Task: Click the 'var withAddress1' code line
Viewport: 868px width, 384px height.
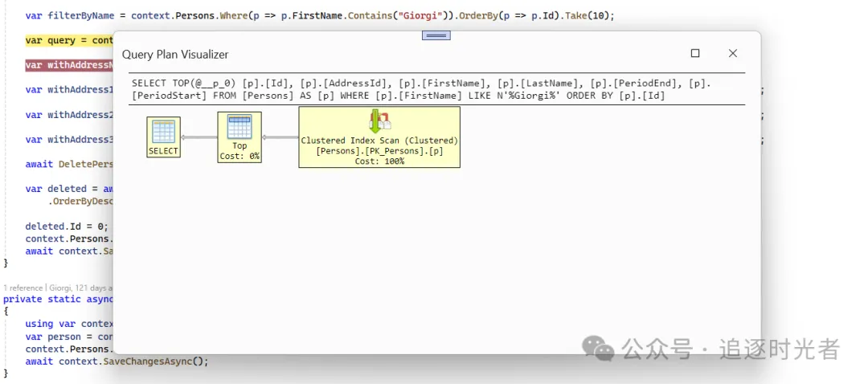Action: [69, 89]
